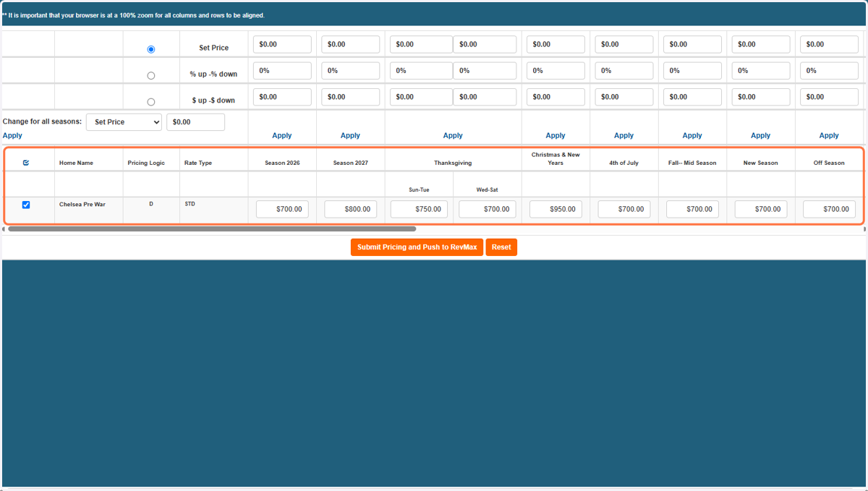Click the select-all check icon in table header
Image resolution: width=868 pixels, height=491 pixels.
click(x=26, y=163)
